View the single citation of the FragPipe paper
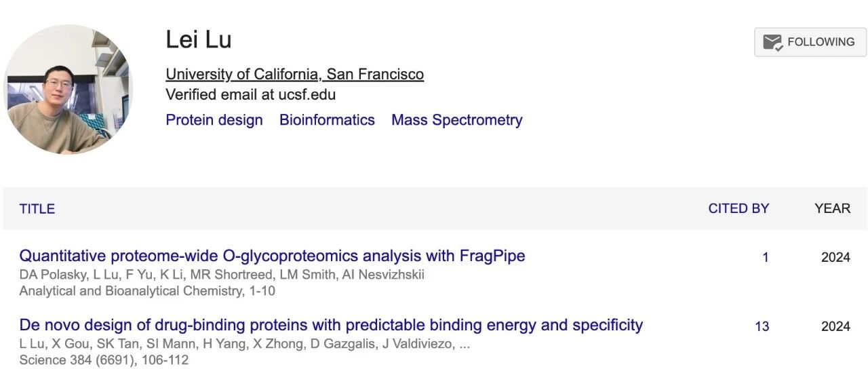 (766, 258)
